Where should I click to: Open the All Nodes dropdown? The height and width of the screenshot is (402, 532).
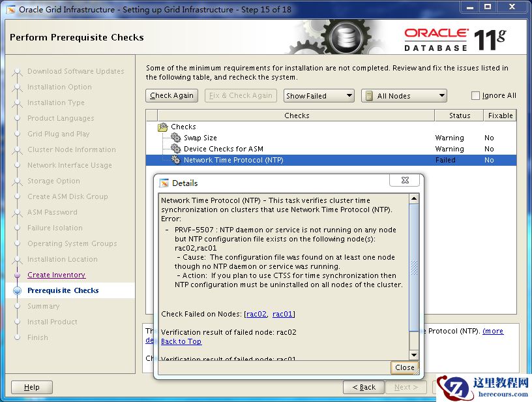(x=404, y=96)
